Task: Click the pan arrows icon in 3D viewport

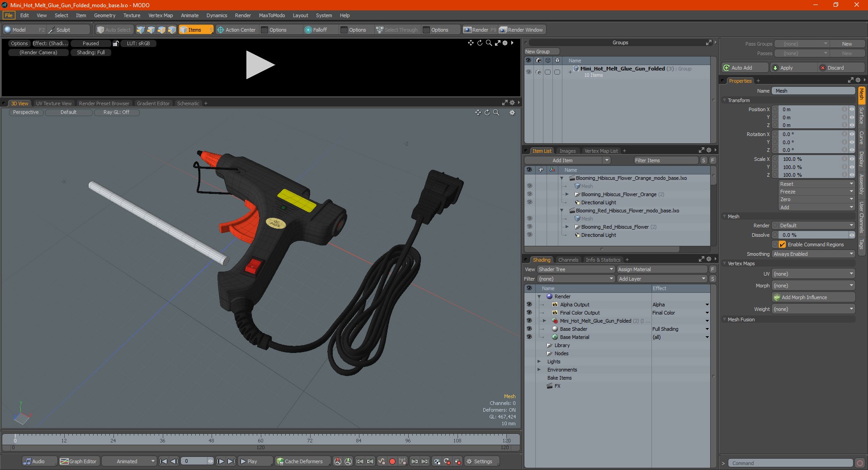Action: pos(478,113)
